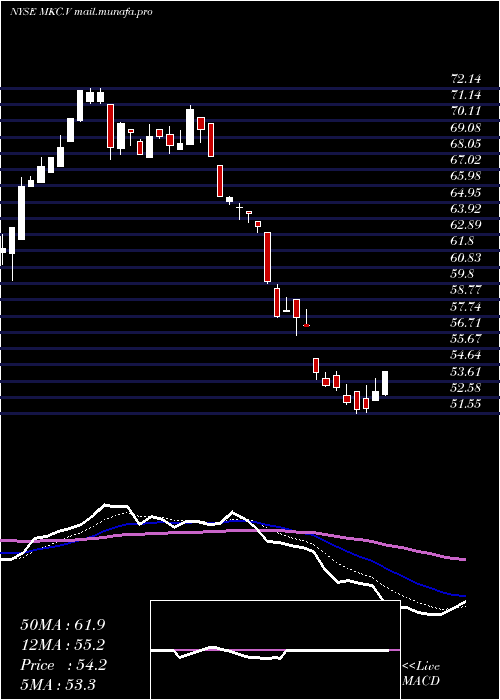Click the <<Live MACD label
The height and width of the screenshot is (700, 500).
[421, 674]
